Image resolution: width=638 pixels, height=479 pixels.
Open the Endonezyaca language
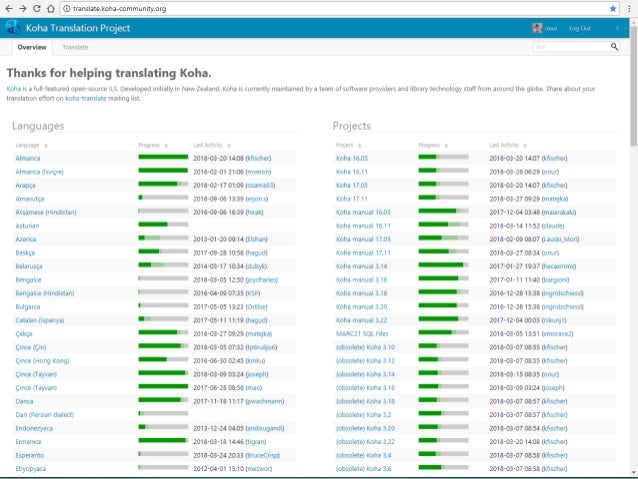34,428
